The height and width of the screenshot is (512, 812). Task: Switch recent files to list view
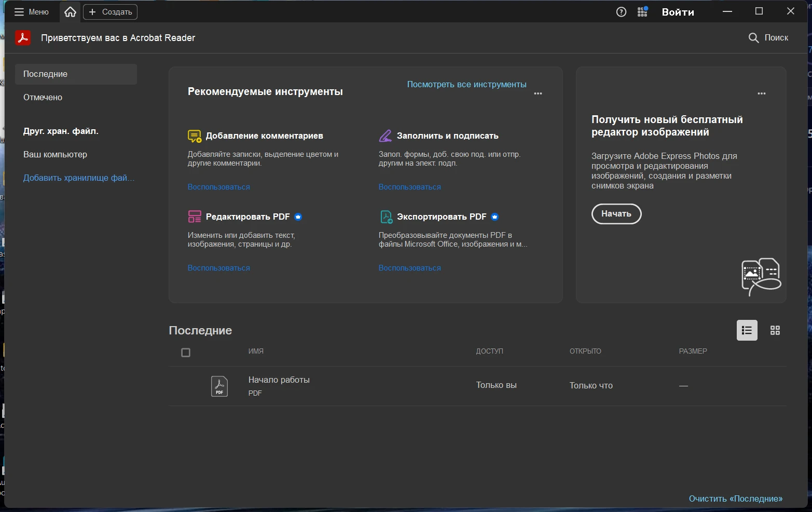pos(747,330)
